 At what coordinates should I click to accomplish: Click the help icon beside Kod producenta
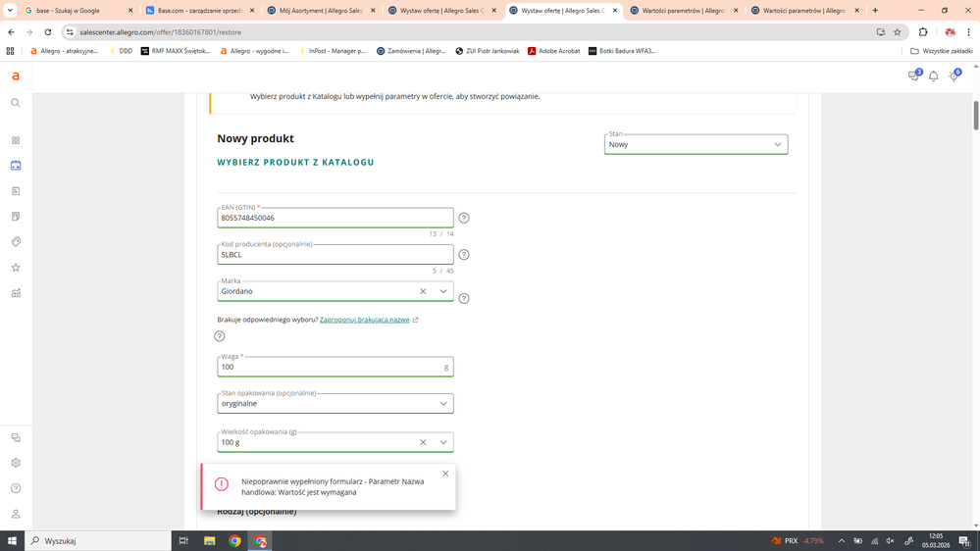pyautogui.click(x=464, y=255)
